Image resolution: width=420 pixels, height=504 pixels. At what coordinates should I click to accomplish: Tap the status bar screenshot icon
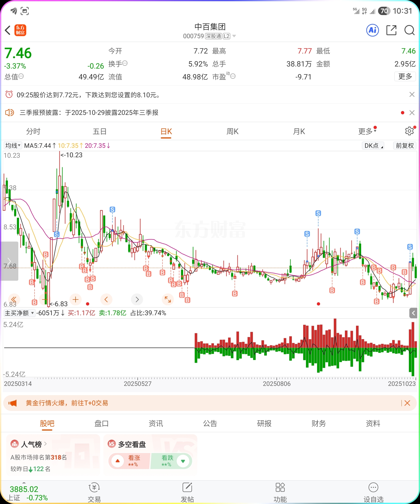(x=25, y=11)
